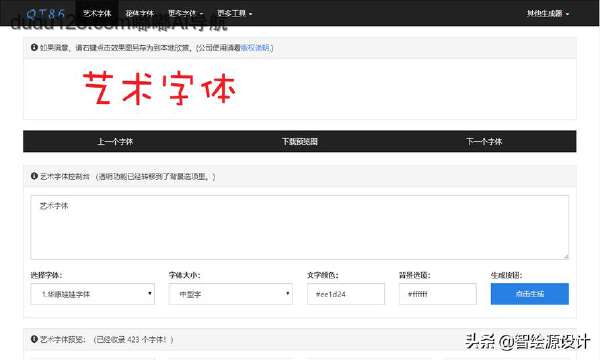Open the 艺术字体 navigation tab
Screen dimensions: 600x360
point(97,13)
